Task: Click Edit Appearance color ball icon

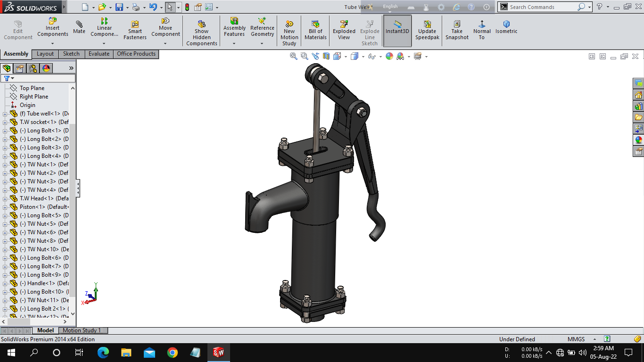Action: (x=389, y=56)
